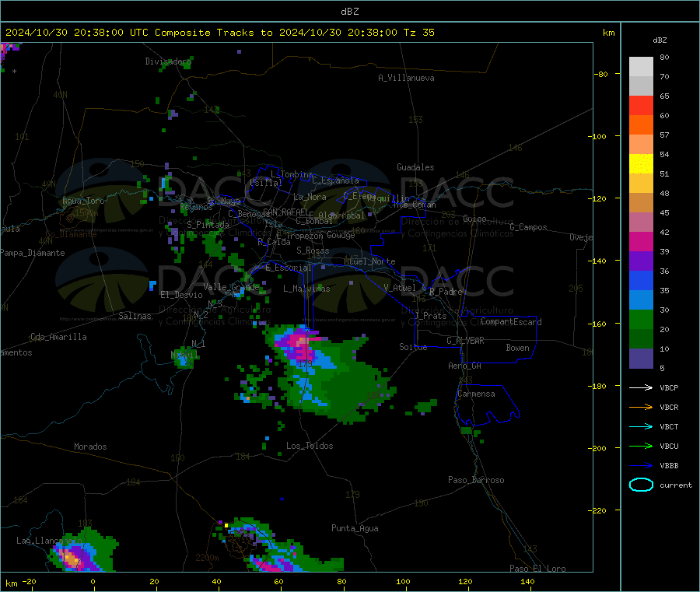Click the 'E_Escorial' map label

pos(288,268)
